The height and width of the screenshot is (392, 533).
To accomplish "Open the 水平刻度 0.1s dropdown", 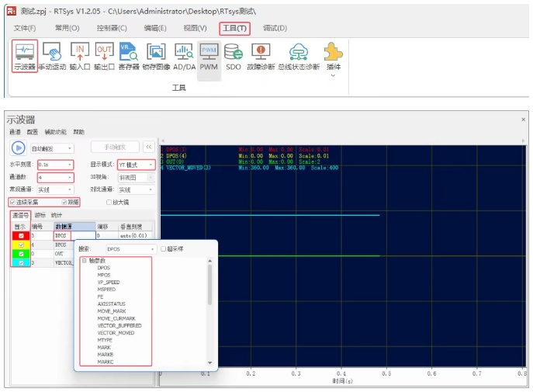I will point(55,165).
